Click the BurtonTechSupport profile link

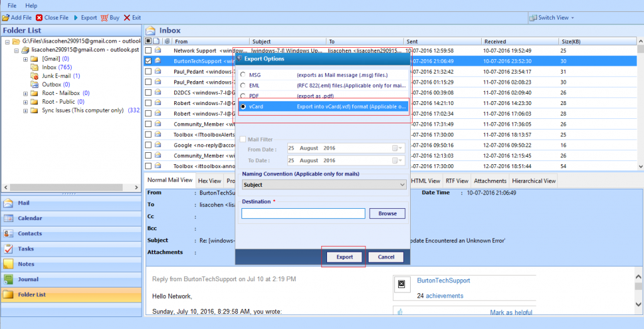tap(443, 281)
